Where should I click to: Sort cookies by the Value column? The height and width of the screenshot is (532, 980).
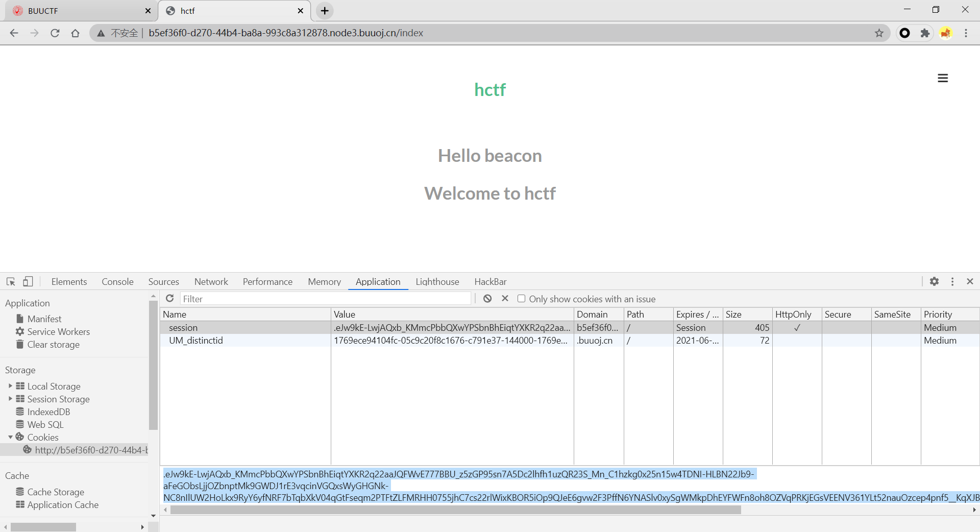[x=452, y=314]
